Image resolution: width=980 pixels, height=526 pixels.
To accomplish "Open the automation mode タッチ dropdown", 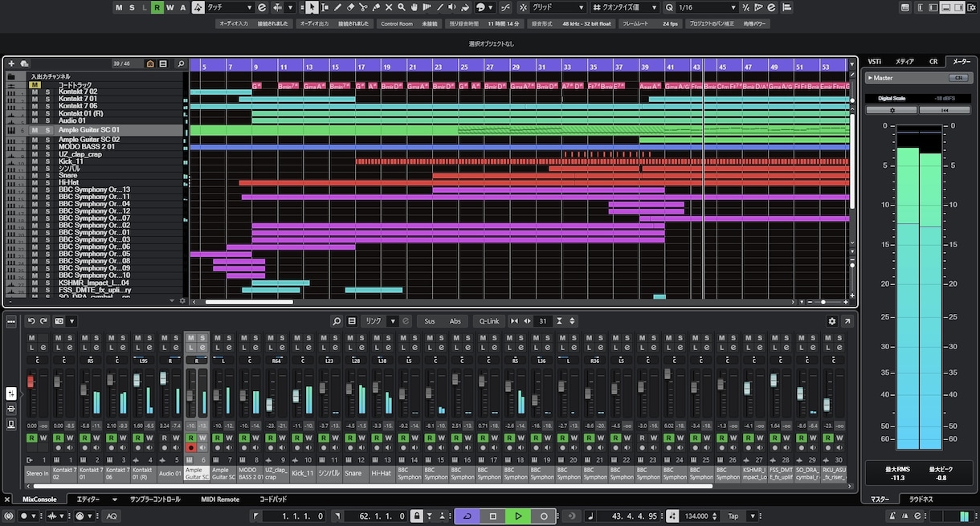I will tap(230, 7).
